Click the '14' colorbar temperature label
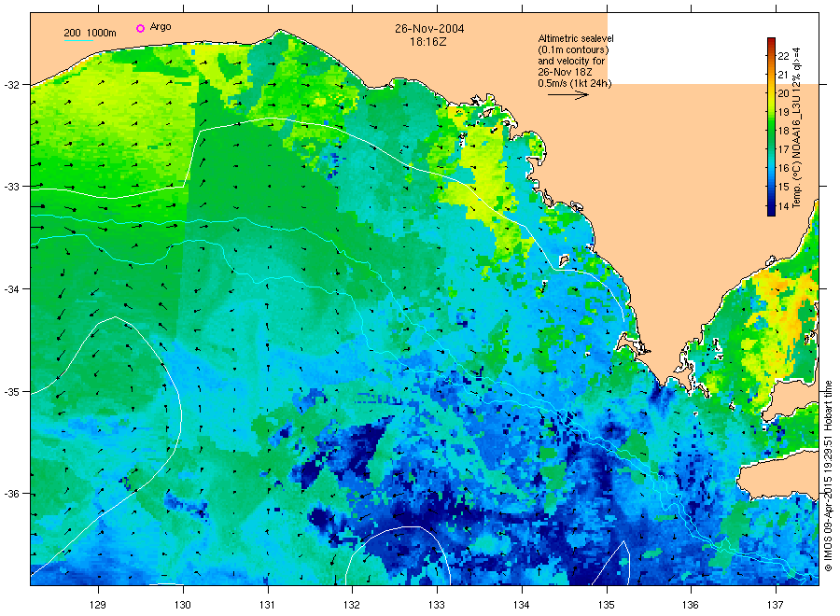This screenshot has width=840, height=616. (783, 205)
